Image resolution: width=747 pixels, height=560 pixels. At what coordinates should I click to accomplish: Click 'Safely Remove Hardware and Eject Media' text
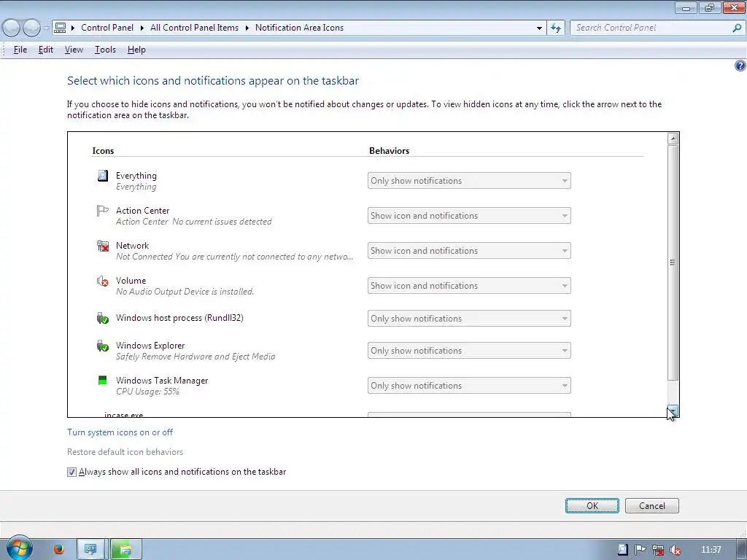click(x=196, y=356)
